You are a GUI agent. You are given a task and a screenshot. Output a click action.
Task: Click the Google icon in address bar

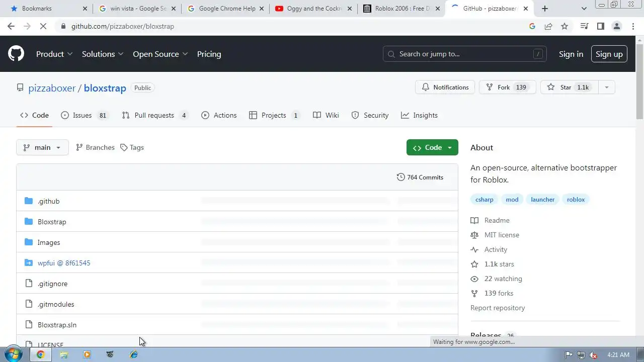[532, 26]
